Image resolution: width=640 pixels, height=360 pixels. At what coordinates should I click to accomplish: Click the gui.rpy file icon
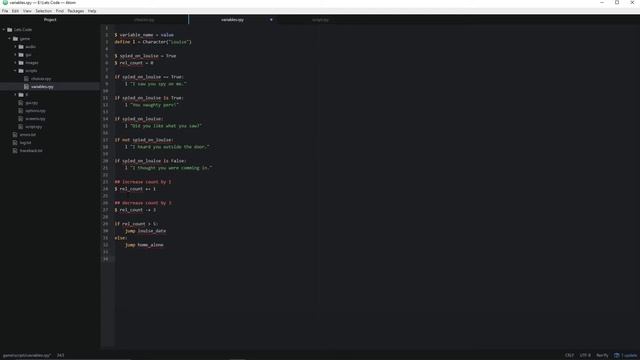pos(21,103)
